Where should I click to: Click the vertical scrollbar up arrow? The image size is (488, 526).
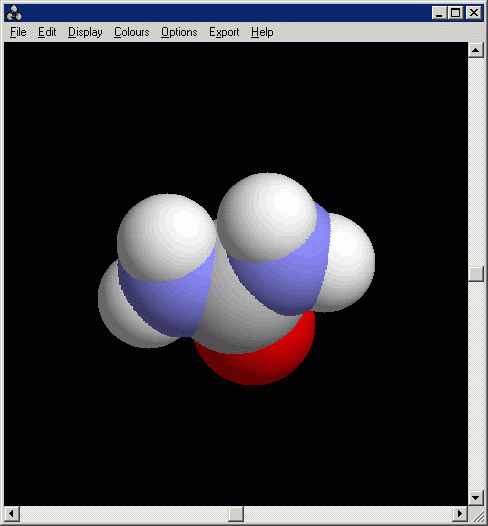click(x=476, y=50)
